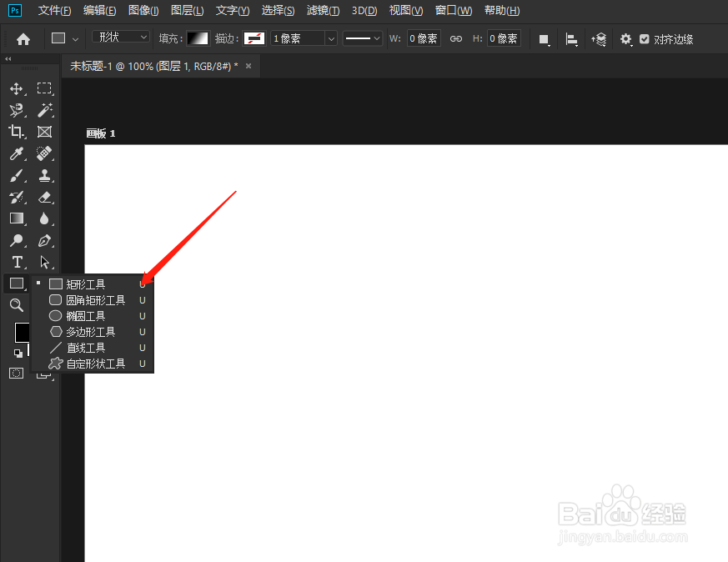Open path alignment icon in options bar
The width and height of the screenshot is (728, 562).
click(x=571, y=39)
